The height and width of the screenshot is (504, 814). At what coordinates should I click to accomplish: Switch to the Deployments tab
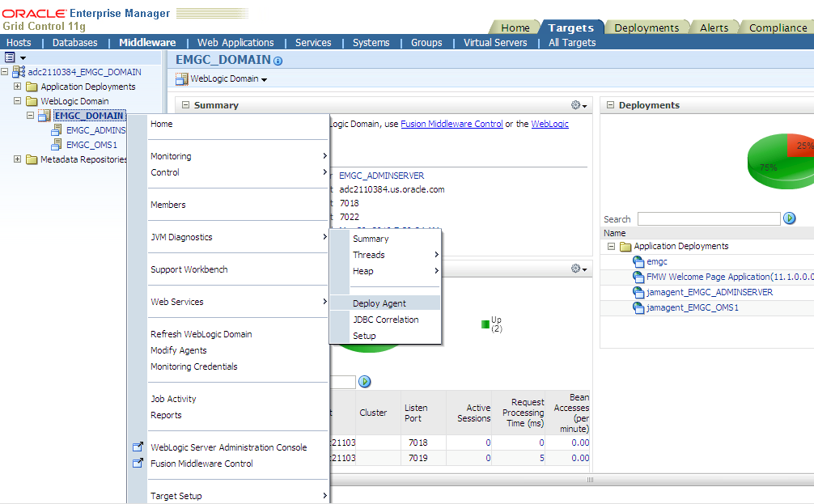point(647,28)
